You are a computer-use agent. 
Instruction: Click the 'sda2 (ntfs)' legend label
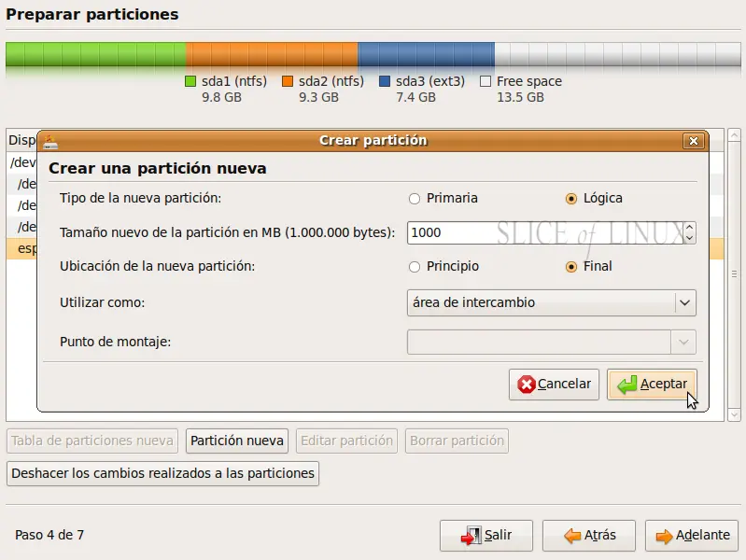[331, 81]
